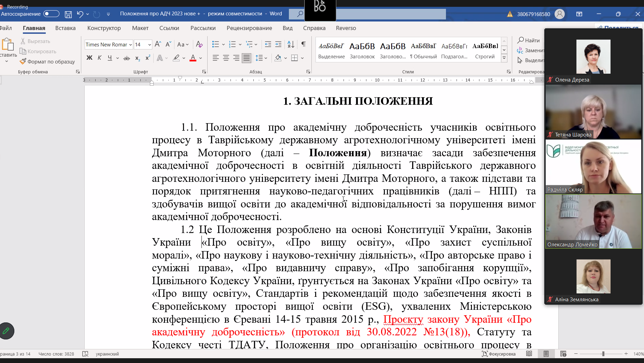Toggle the AutoSave switch
This screenshot has width=644, height=363.
click(51, 14)
